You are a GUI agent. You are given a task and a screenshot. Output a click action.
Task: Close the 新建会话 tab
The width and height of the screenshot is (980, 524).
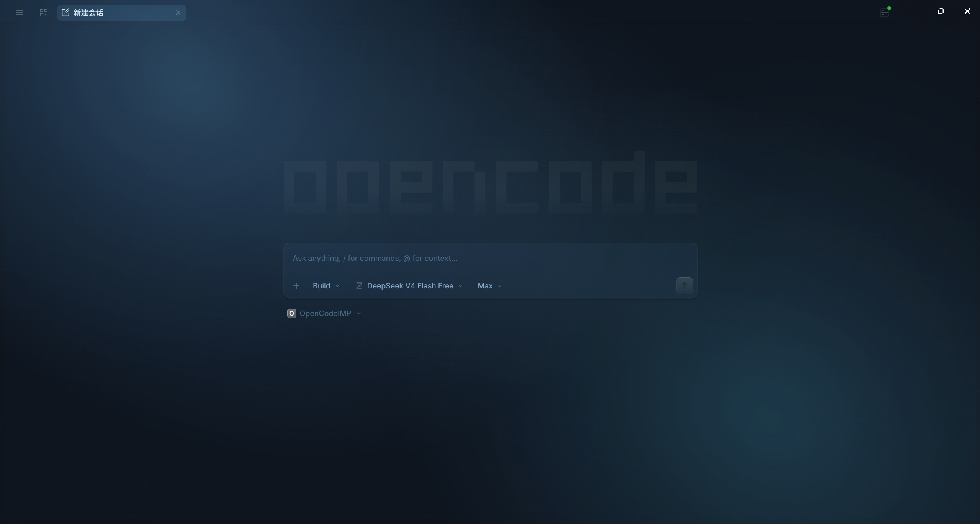[x=178, y=13]
